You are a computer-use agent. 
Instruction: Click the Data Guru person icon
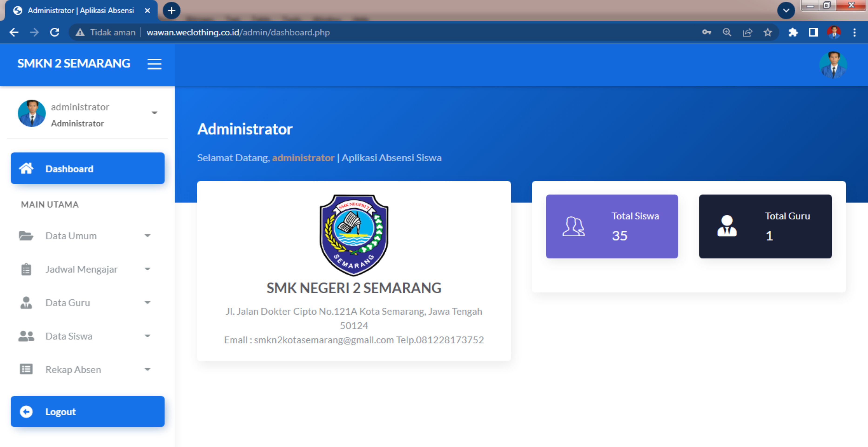tap(26, 303)
